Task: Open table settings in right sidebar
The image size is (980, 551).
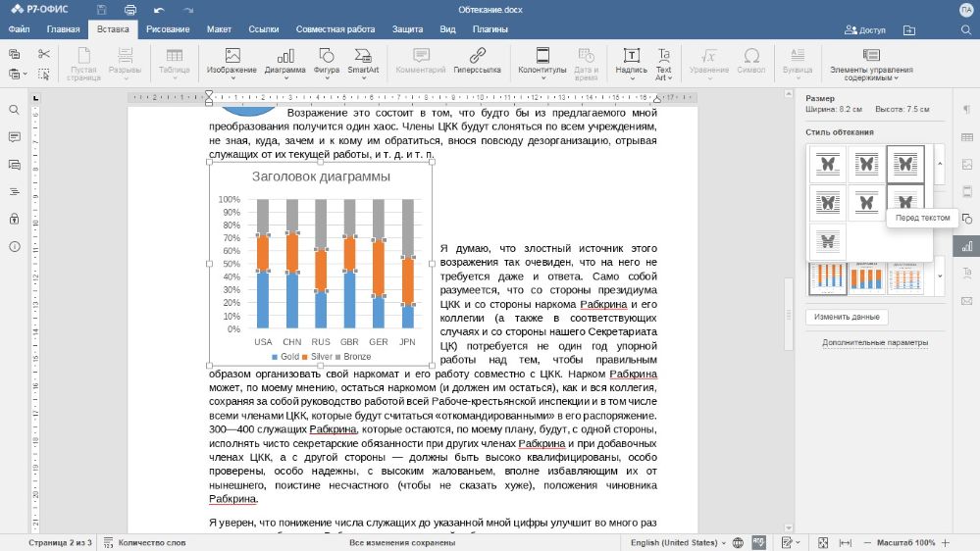Action: coord(967,136)
